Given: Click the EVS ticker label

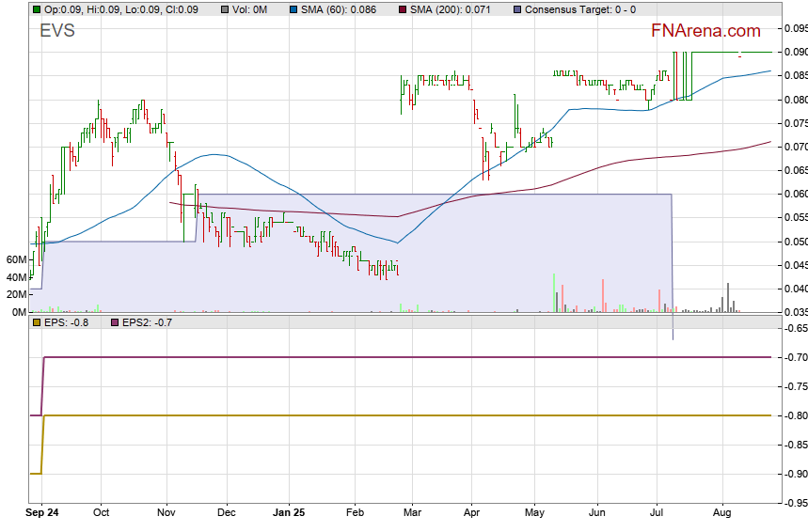Looking at the screenshot, I should [x=57, y=31].
